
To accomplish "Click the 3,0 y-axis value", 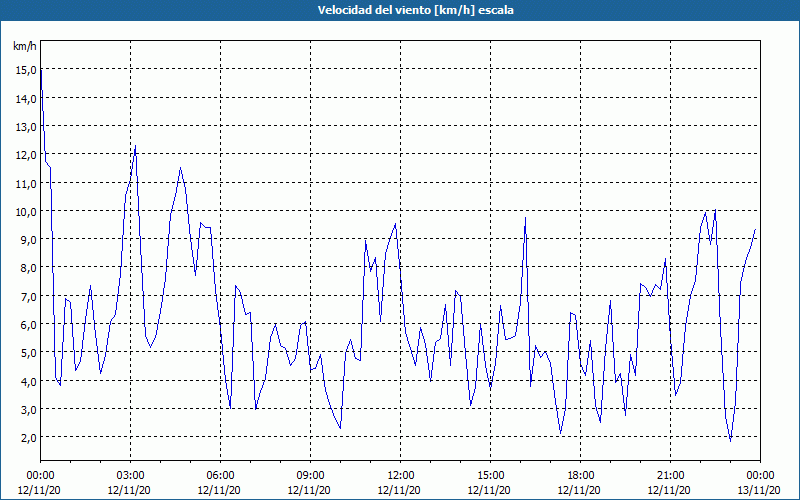I will point(28,410).
